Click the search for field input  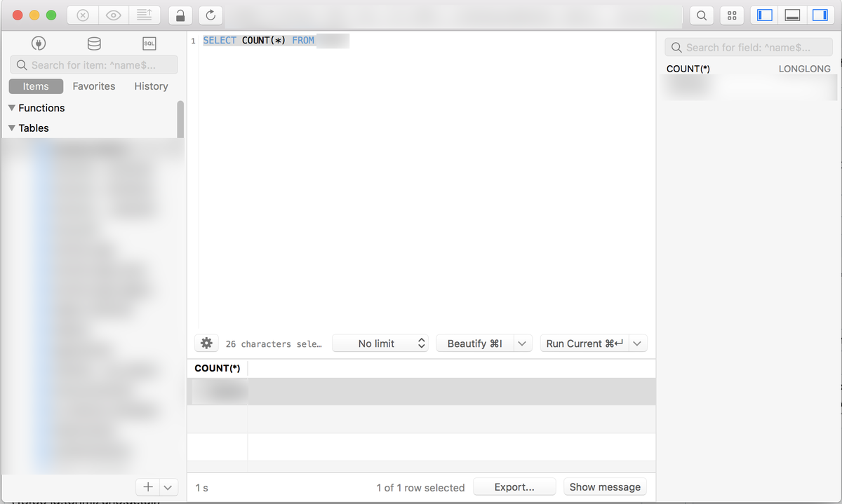(x=749, y=47)
